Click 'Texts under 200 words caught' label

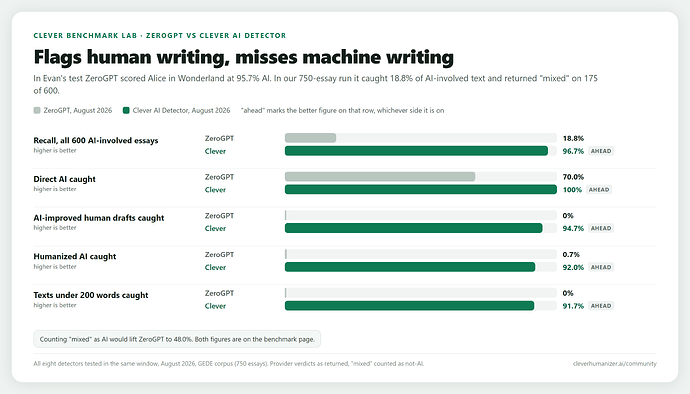pos(91,295)
